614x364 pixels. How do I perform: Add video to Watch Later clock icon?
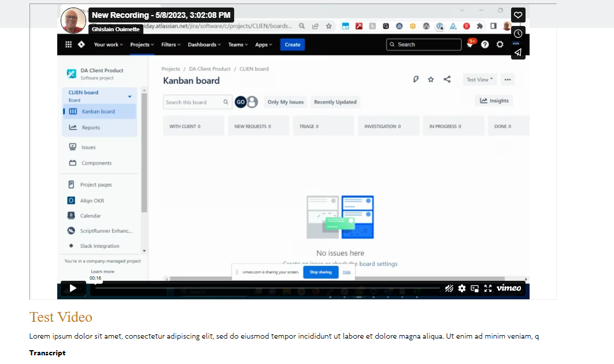coord(518,34)
